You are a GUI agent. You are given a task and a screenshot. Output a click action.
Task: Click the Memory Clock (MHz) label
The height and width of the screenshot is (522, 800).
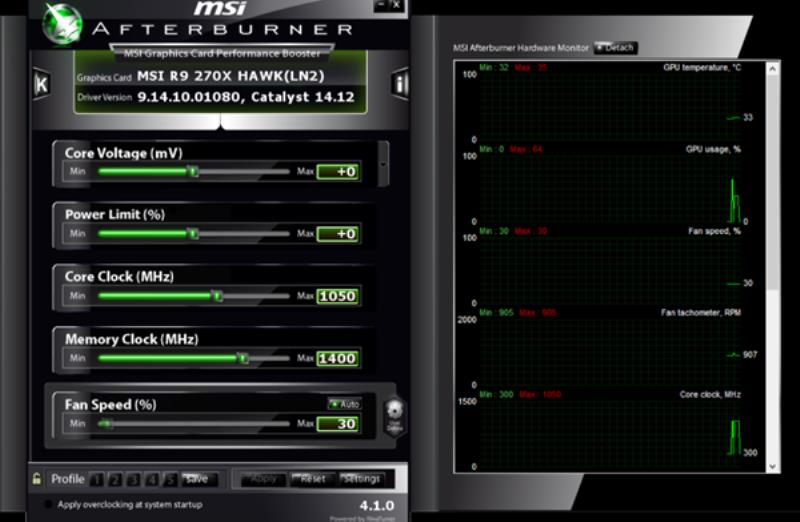tap(132, 339)
